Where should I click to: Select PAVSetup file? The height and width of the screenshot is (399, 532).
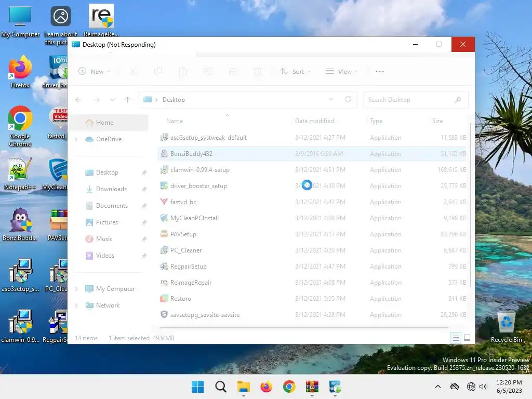coord(312,234)
